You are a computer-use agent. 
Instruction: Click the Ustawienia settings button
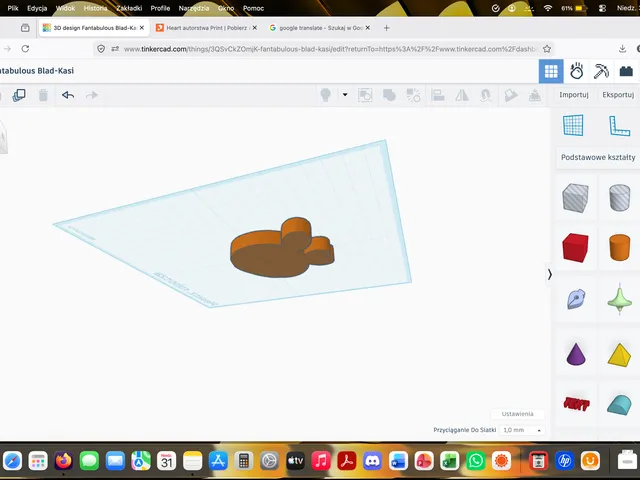point(518,414)
